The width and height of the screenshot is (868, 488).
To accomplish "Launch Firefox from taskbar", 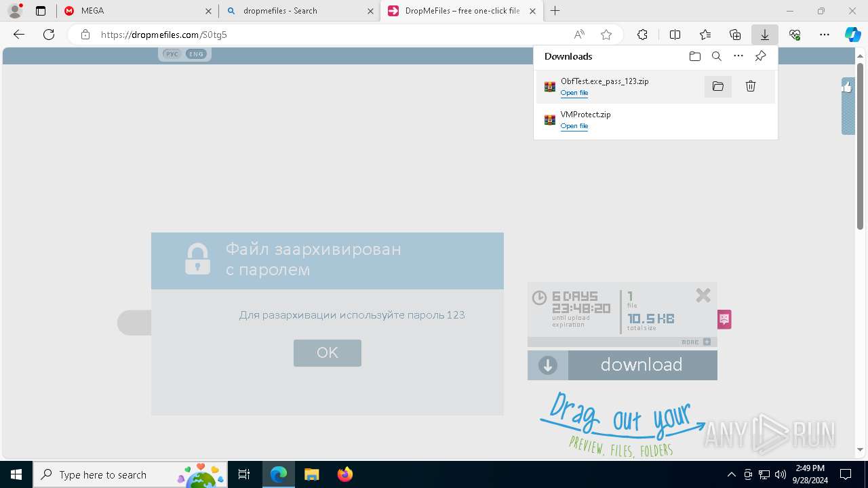I will [x=345, y=474].
